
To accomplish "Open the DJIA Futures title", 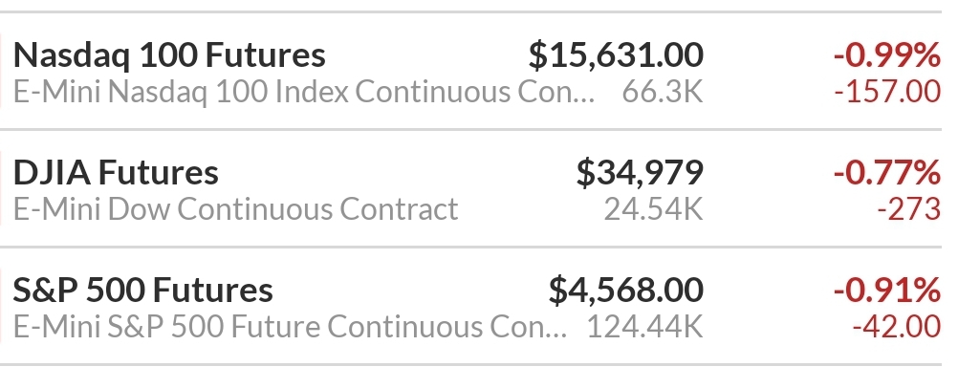I will [116, 173].
